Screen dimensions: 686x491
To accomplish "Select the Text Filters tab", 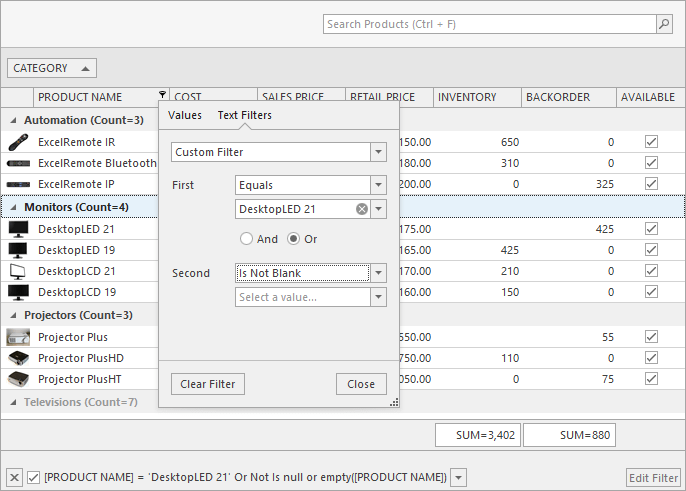I will [x=244, y=115].
